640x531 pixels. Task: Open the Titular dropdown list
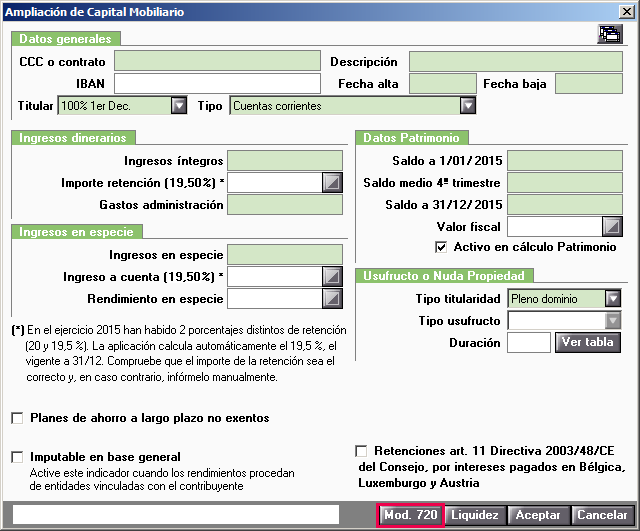click(179, 106)
